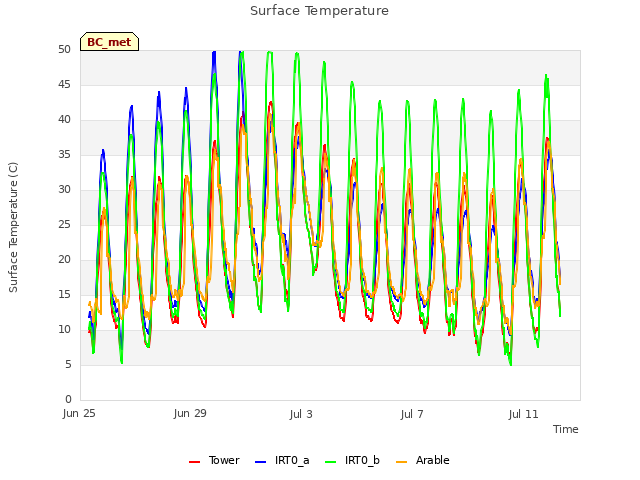The height and width of the screenshot is (480, 640).
Task: Toggle the Tower series in legend
Action: (x=214, y=460)
